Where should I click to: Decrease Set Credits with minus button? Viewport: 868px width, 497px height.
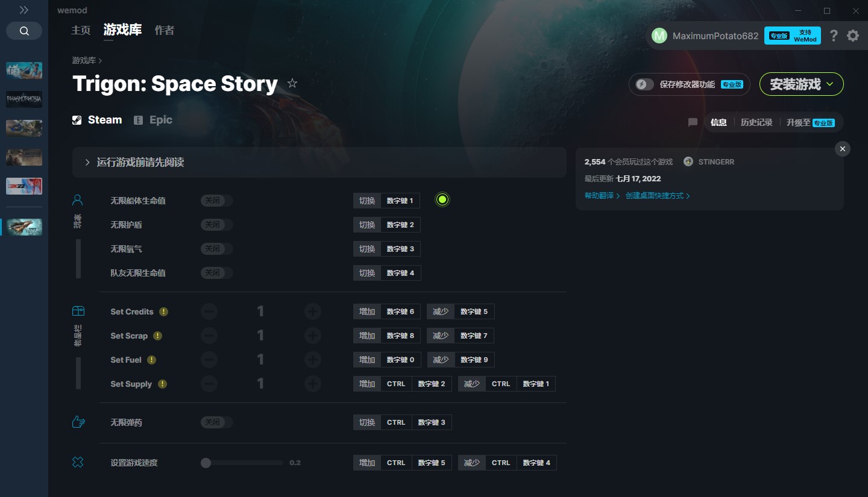[x=209, y=311]
